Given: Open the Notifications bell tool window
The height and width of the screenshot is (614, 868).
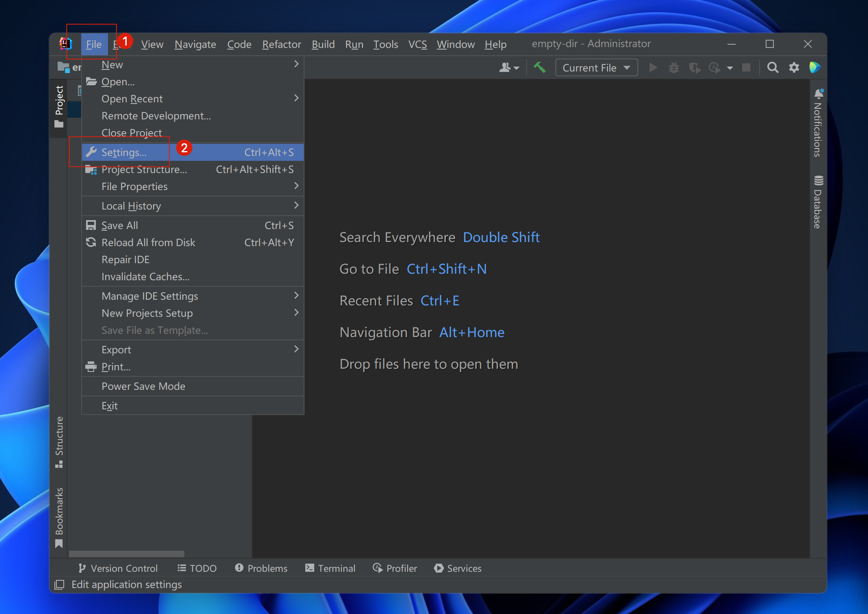Looking at the screenshot, I should tap(818, 123).
